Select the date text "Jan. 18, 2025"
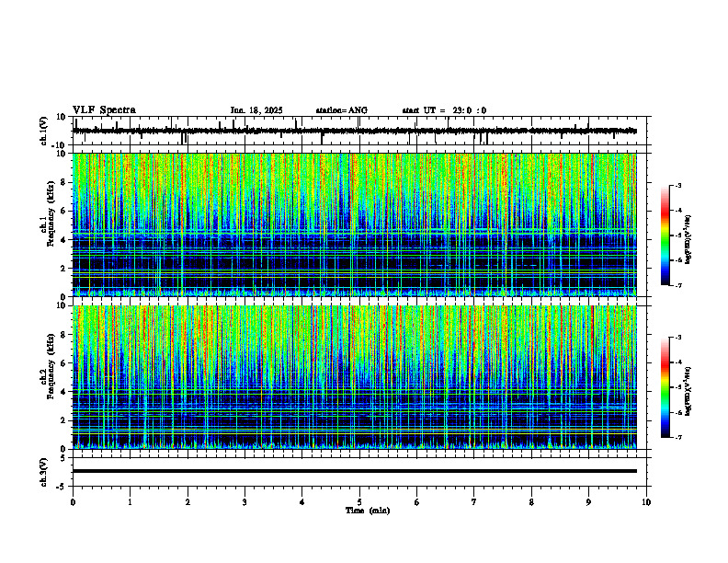 click(256, 110)
